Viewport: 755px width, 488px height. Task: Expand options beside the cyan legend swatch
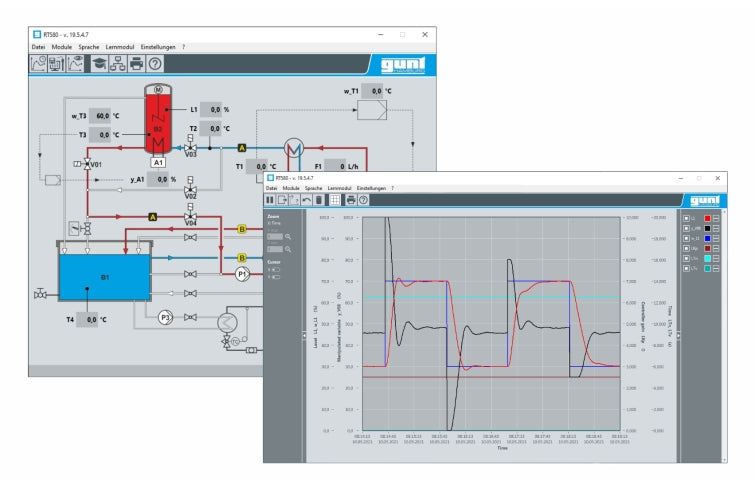(717, 256)
